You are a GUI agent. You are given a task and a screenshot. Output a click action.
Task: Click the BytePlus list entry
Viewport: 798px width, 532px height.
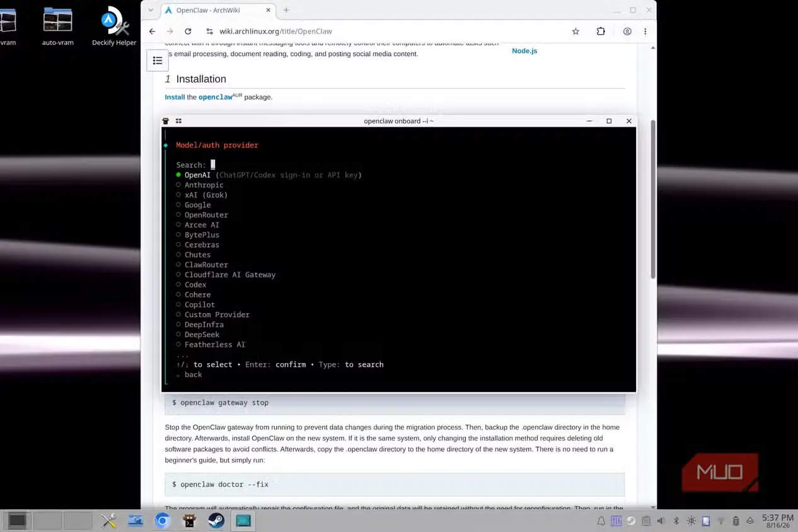click(x=197, y=234)
